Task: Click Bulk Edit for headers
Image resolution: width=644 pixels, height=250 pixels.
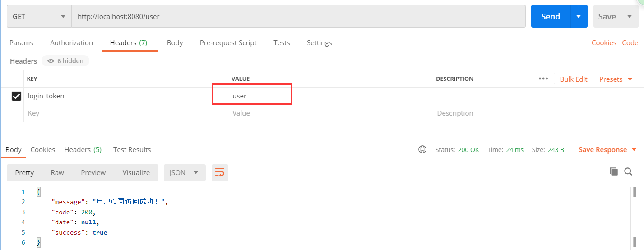Action: [x=573, y=79]
